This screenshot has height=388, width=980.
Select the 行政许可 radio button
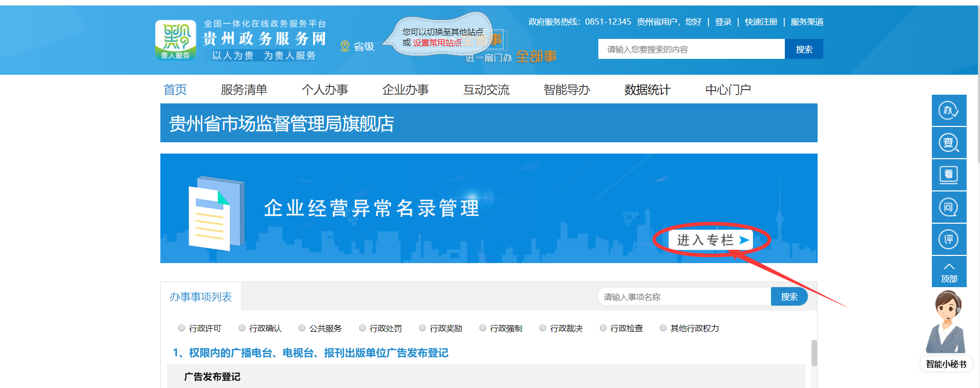coord(181,328)
